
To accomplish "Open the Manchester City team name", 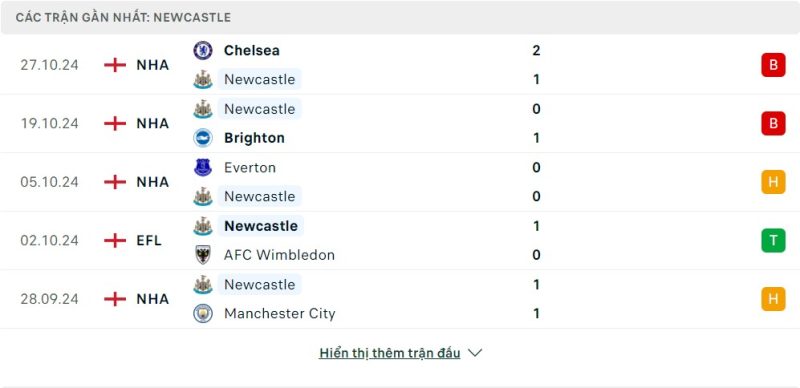I will coord(280,313).
